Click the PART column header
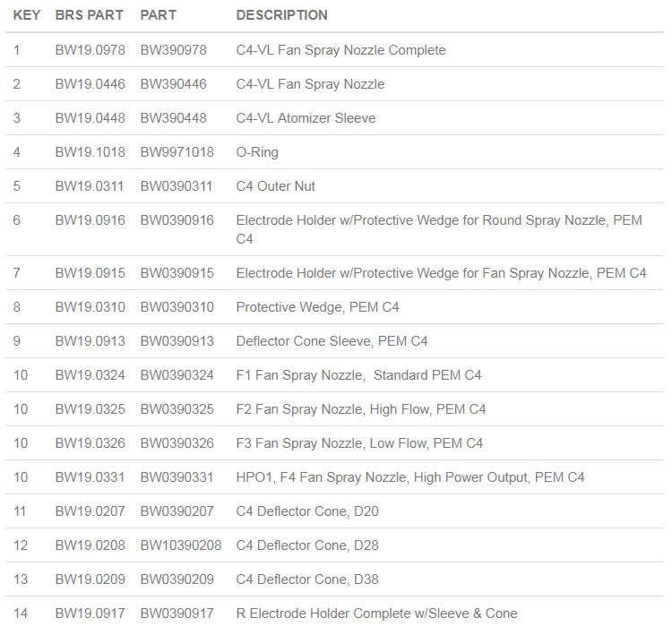This screenshot has width=672, height=635. pos(159,15)
